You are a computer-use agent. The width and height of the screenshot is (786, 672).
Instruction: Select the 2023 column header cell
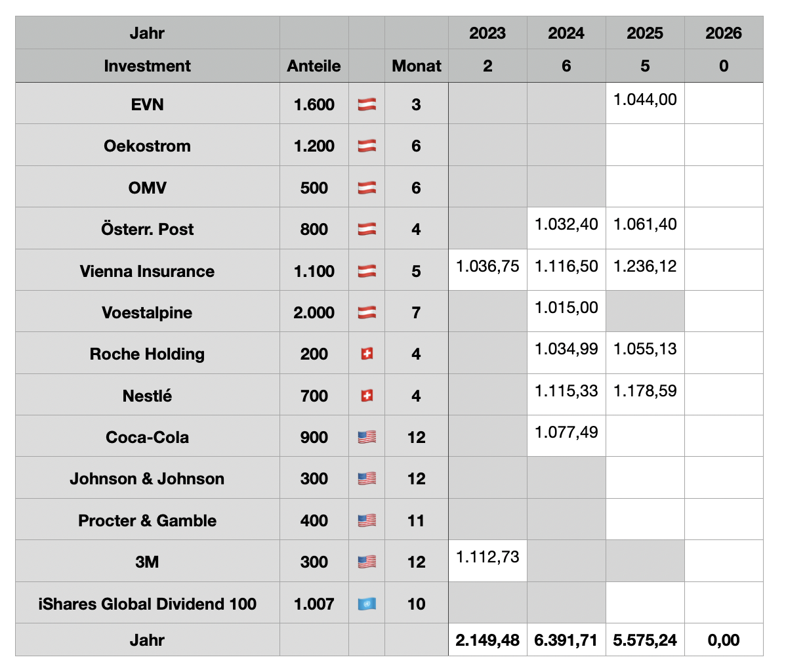coord(487,33)
